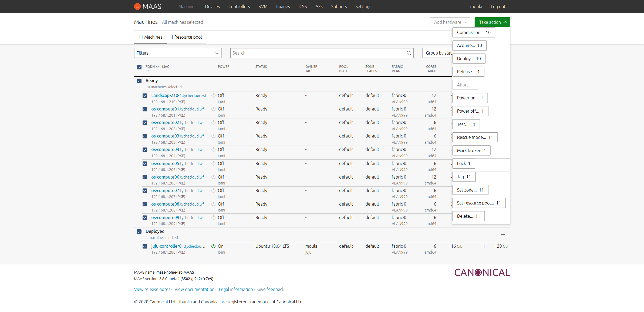Open Controllers in top navigation

[239, 6]
